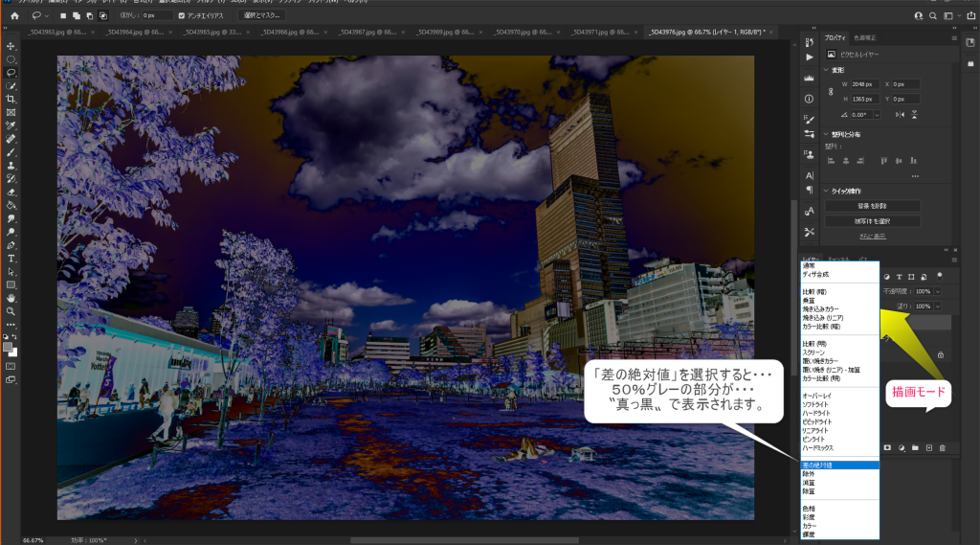This screenshot has height=545, width=980.
Task: Open the rotation angle dropdown
Action: 877,115
